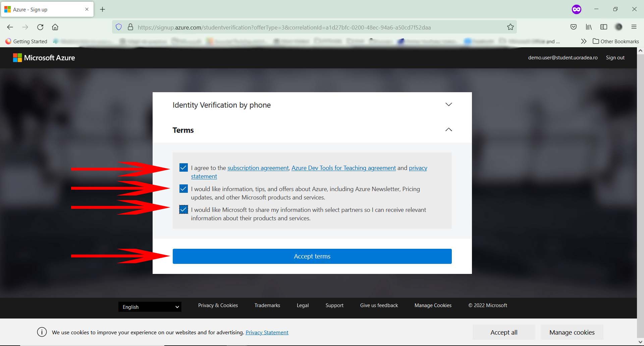Expand Identity Verification by phone section
Image resolution: width=644 pixels, height=346 pixels.
(448, 105)
